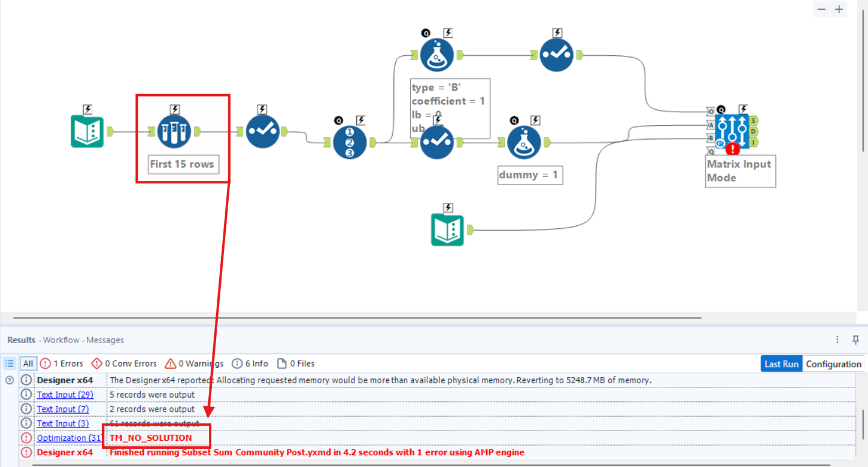Open the Formula tool with type = 'B' annotation
This screenshot has height=467, width=868.
(x=436, y=54)
